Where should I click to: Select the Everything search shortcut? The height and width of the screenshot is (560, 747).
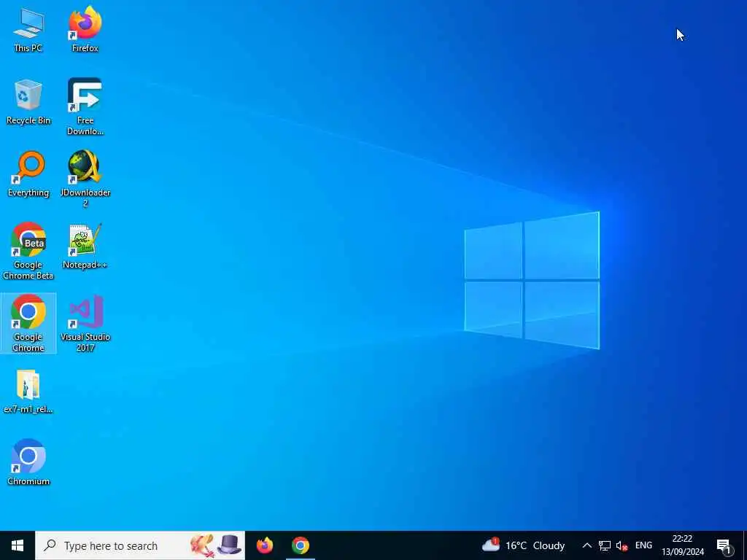(28, 174)
